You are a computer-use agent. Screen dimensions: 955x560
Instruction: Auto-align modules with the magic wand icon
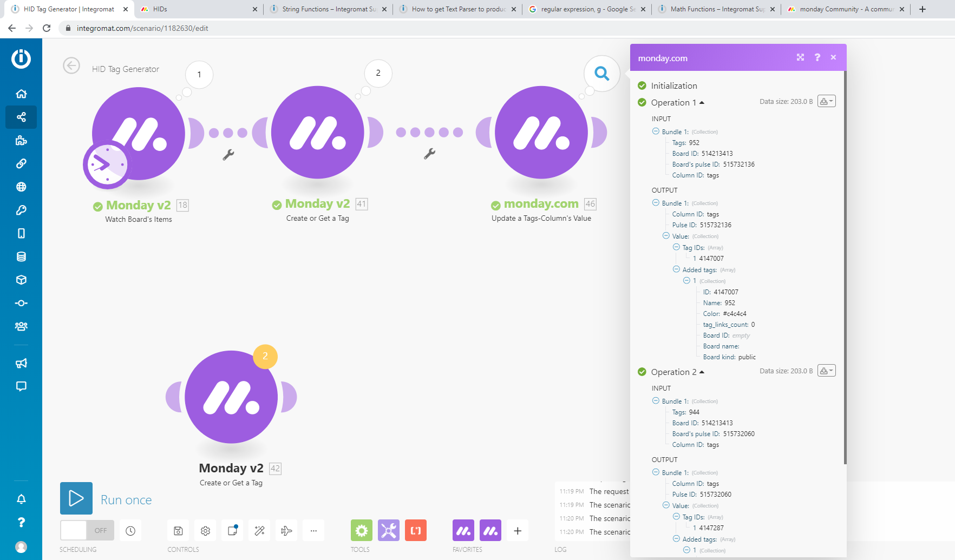click(259, 531)
